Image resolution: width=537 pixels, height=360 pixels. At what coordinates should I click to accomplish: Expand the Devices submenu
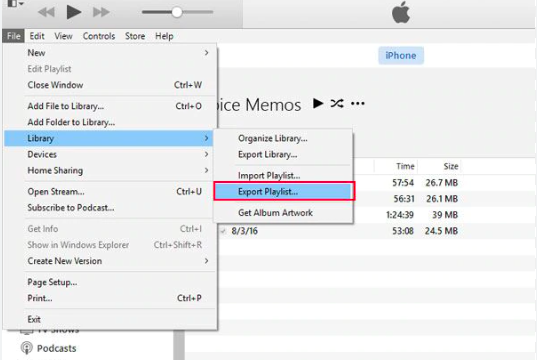coord(110,154)
